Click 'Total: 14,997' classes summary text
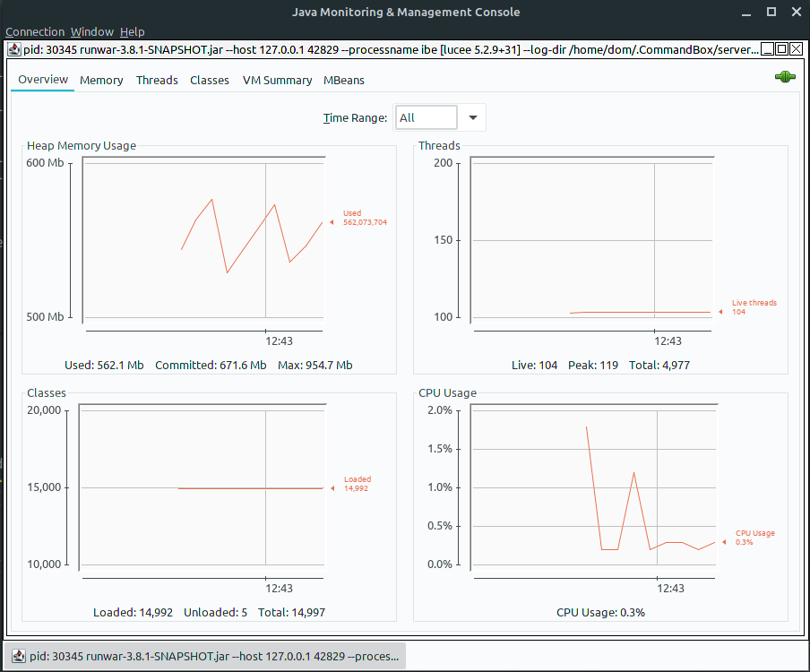 pos(291,613)
